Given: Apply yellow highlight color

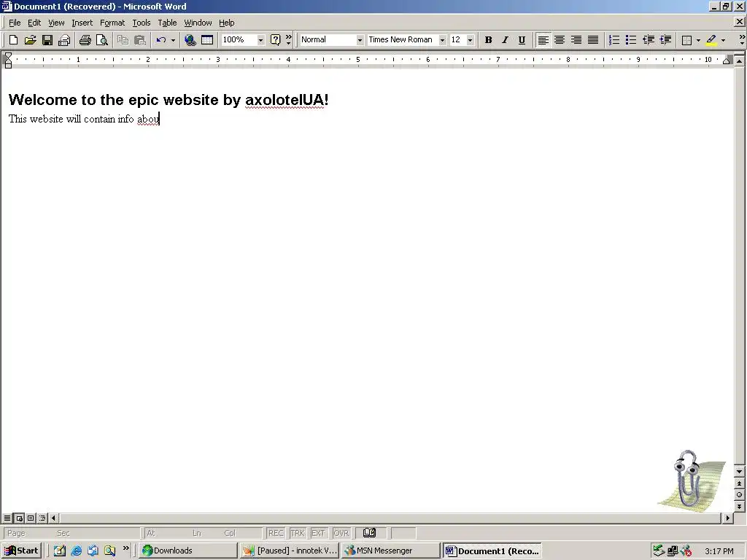Looking at the screenshot, I should click(x=711, y=40).
